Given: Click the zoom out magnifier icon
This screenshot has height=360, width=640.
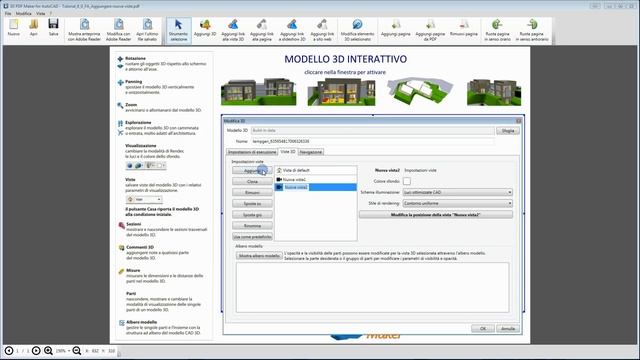Looking at the screenshot, I should tap(76, 351).
